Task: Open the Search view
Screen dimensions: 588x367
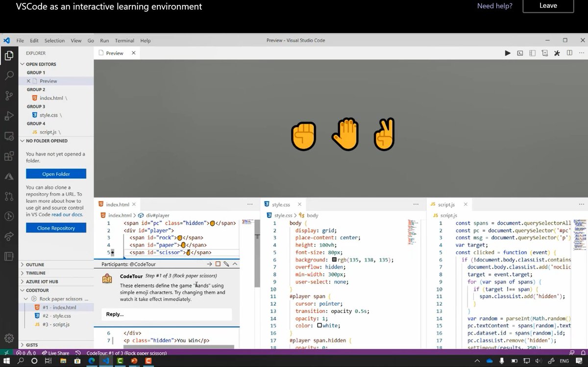Action: pyautogui.click(x=9, y=77)
